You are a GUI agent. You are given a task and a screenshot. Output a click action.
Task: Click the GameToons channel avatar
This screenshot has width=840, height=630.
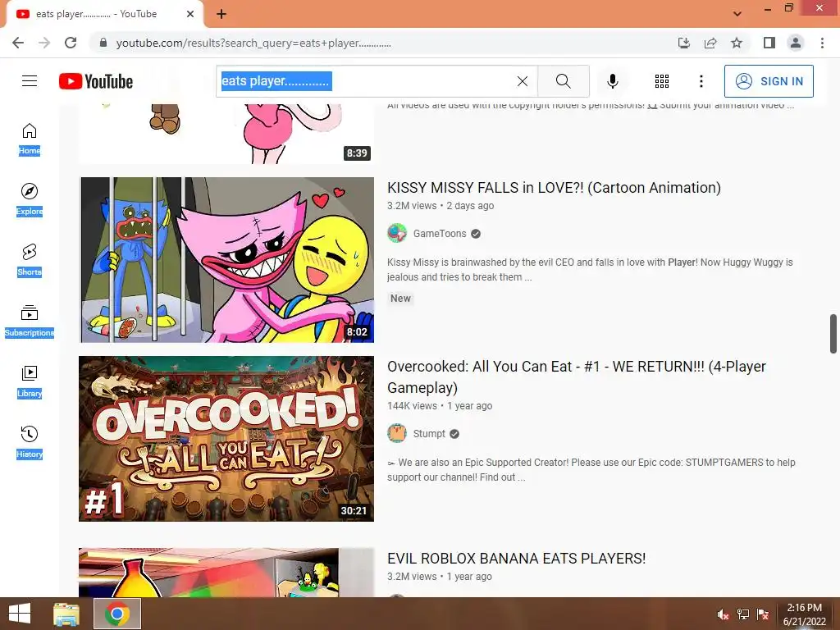[x=397, y=234]
